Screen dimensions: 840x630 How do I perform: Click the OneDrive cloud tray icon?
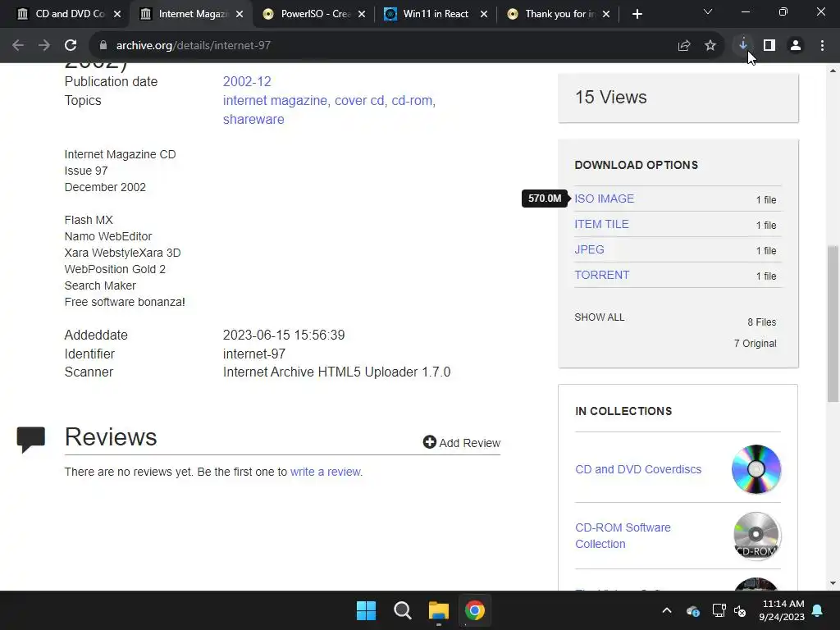(692, 610)
